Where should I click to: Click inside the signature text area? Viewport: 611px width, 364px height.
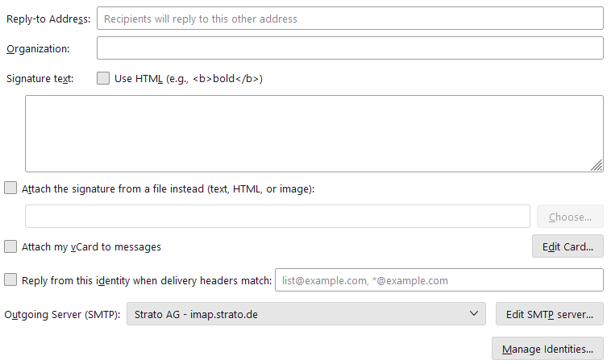click(314, 134)
